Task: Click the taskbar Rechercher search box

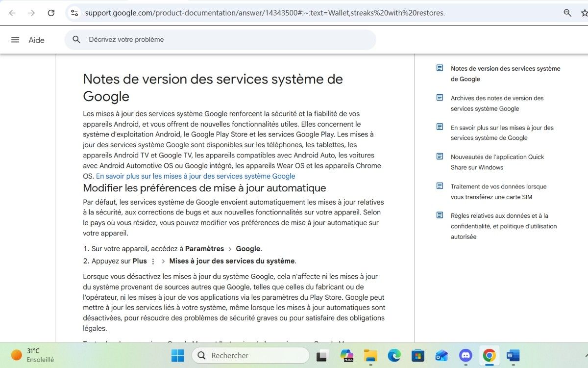Action: pos(250,355)
